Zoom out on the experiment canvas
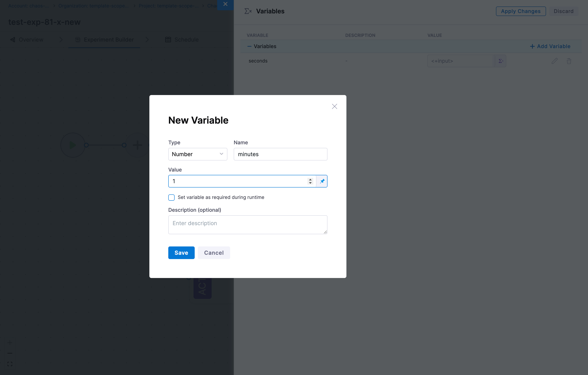This screenshot has height=375, width=588. (10, 353)
